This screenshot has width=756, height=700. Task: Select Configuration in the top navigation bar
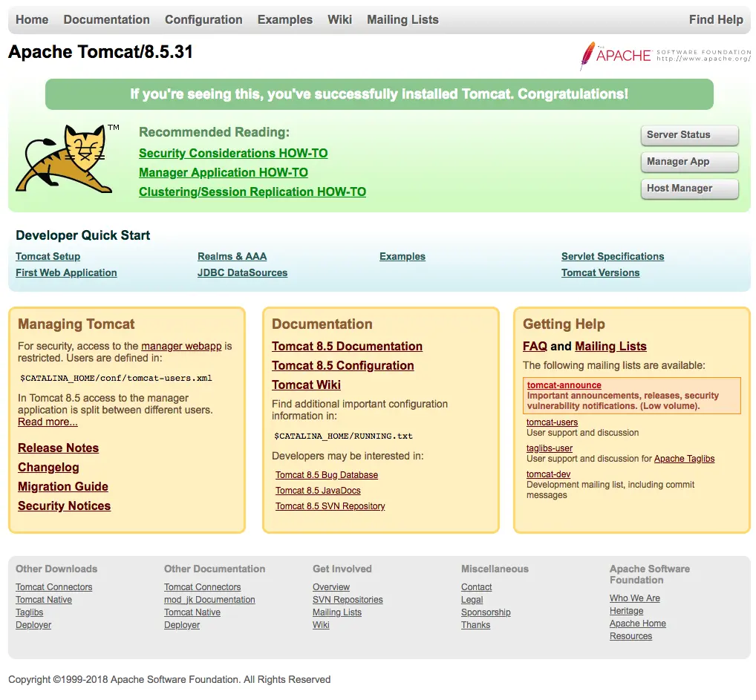203,20
